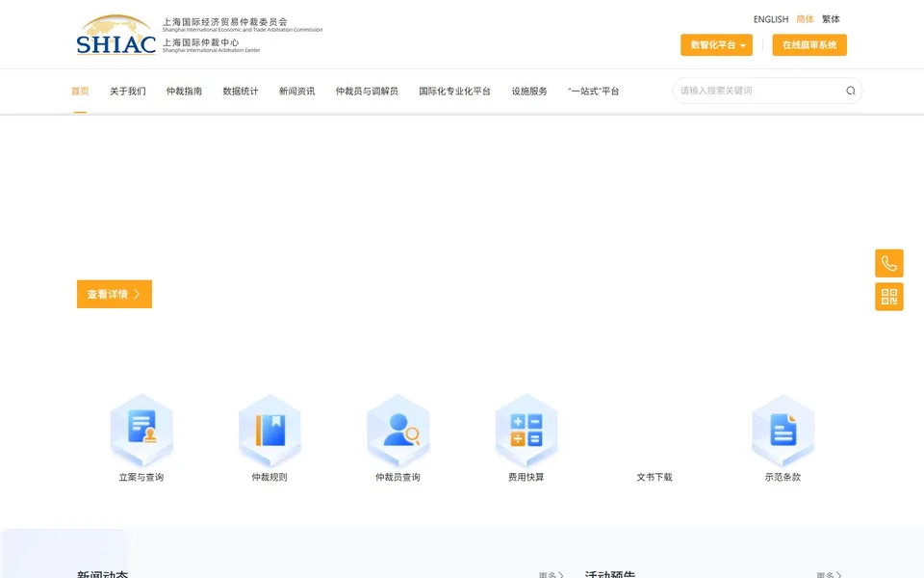
Task: Expand the 数智化平台 dropdown
Action: tap(716, 45)
